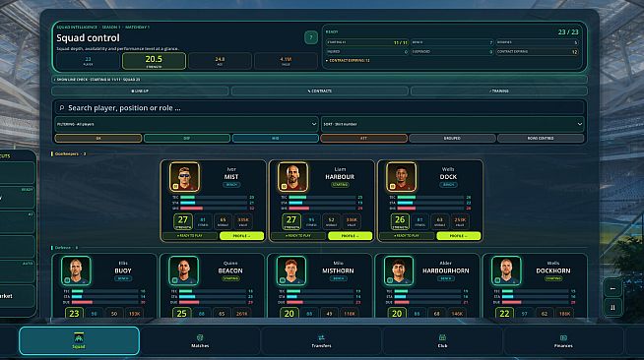Open Wells Dock's Profile button
This screenshot has height=360, width=644.
458,236
